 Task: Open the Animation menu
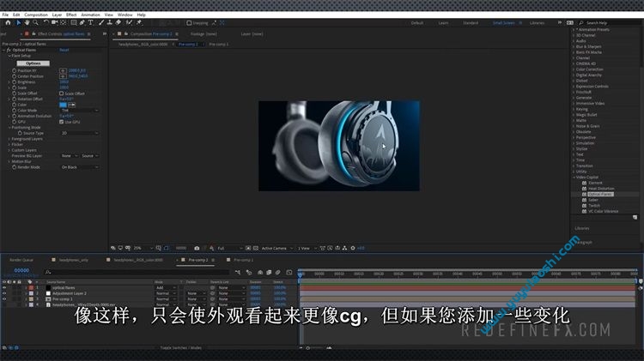pyautogui.click(x=90, y=15)
